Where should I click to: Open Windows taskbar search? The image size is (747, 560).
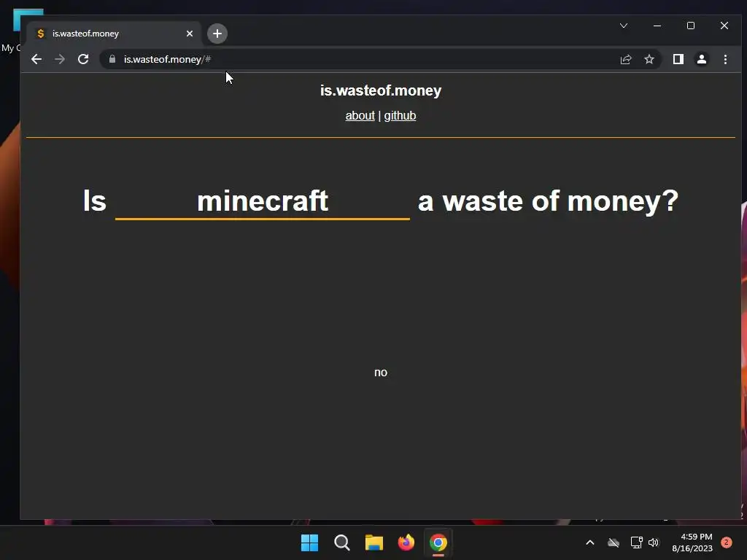coord(342,542)
